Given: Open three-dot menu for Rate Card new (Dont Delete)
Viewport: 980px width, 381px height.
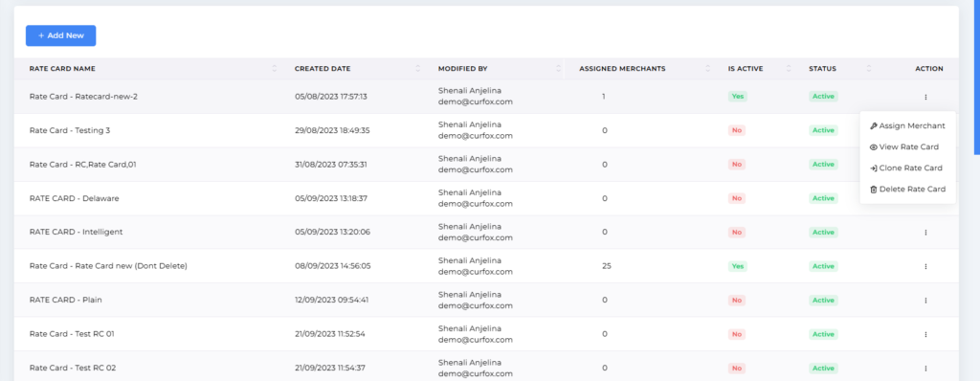Looking at the screenshot, I should tap(925, 266).
